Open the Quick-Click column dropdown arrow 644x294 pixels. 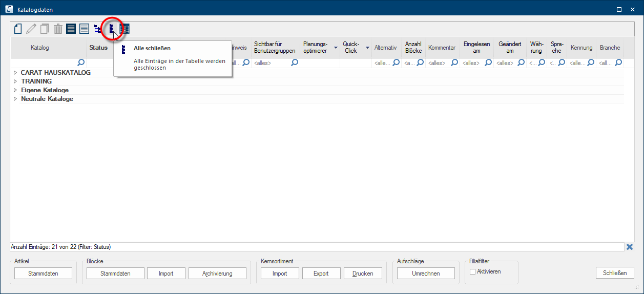367,48
